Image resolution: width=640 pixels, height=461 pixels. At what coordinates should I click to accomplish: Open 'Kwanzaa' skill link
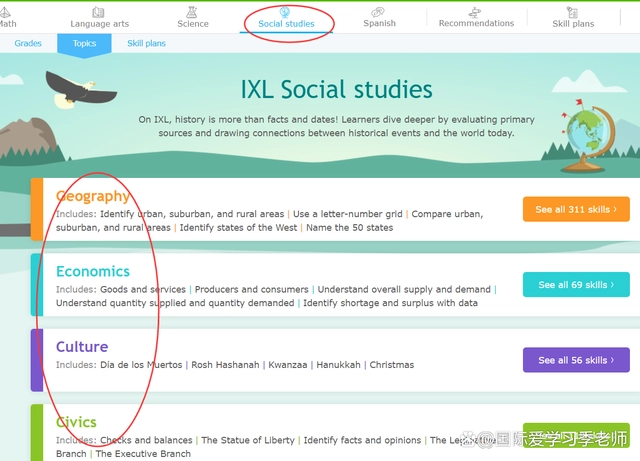[x=287, y=365]
